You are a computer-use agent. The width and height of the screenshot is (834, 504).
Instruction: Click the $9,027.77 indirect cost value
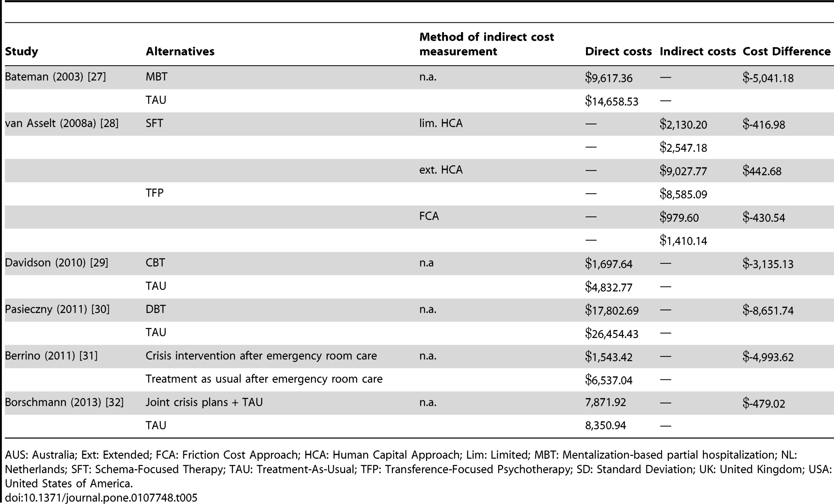683,171
